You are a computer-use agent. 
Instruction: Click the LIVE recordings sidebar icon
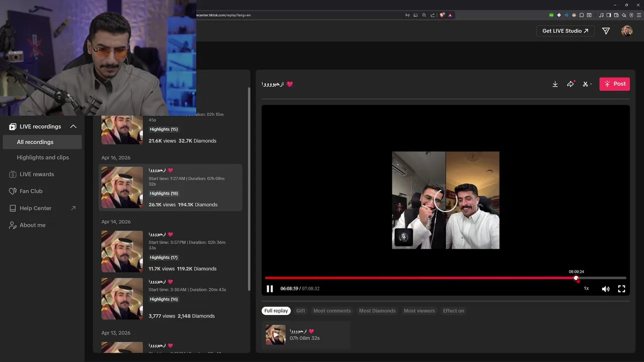pos(13,127)
